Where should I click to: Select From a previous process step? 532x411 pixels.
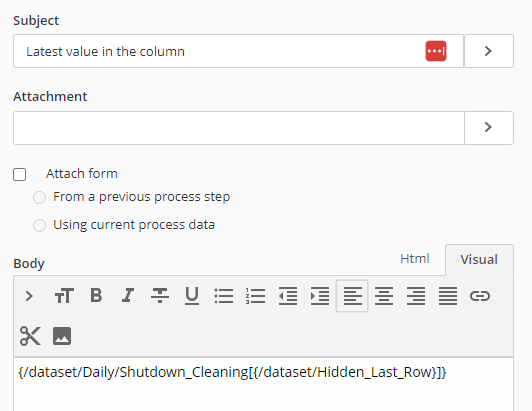[x=39, y=197]
